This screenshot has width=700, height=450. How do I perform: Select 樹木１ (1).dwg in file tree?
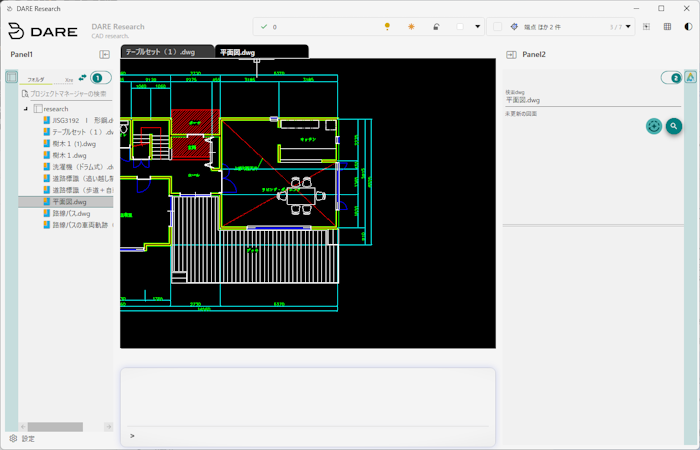(74, 144)
